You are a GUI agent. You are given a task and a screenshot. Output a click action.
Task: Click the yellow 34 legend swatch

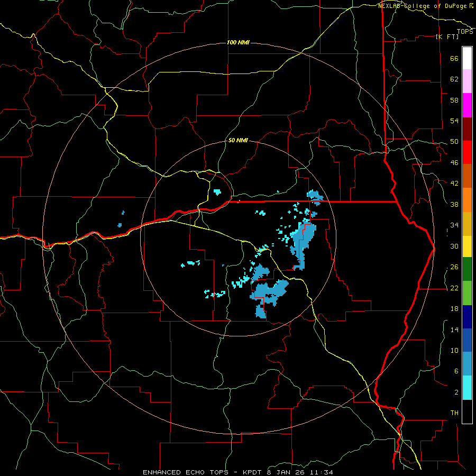467,246
